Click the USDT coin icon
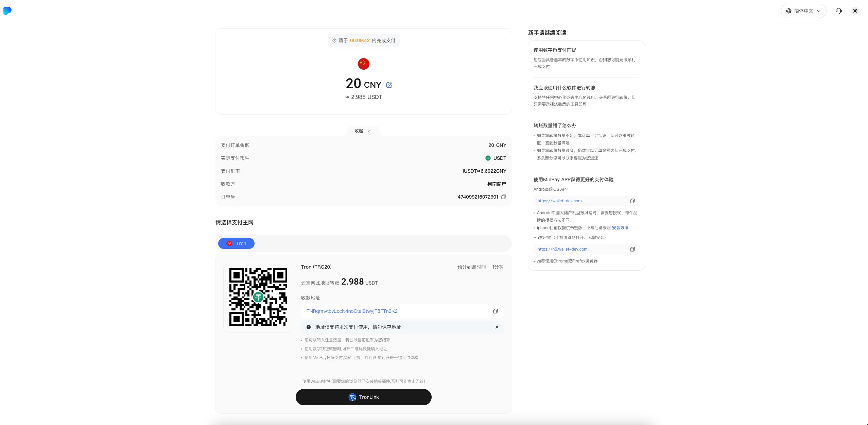This screenshot has width=868, height=425. (x=488, y=158)
